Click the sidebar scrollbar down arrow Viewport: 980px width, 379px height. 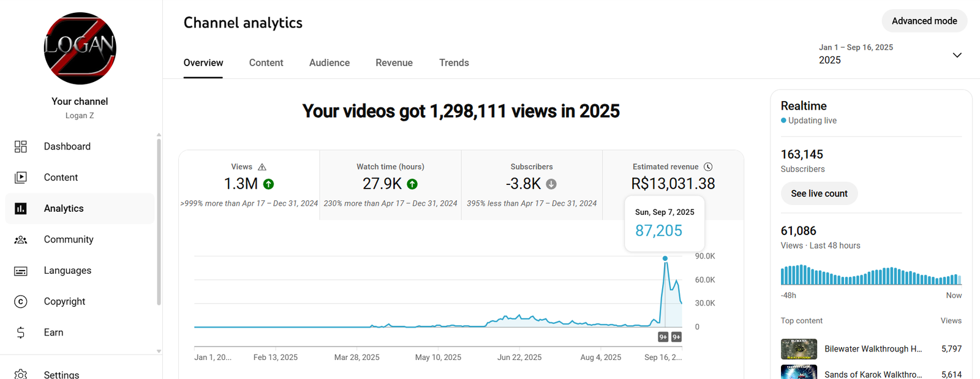click(159, 351)
